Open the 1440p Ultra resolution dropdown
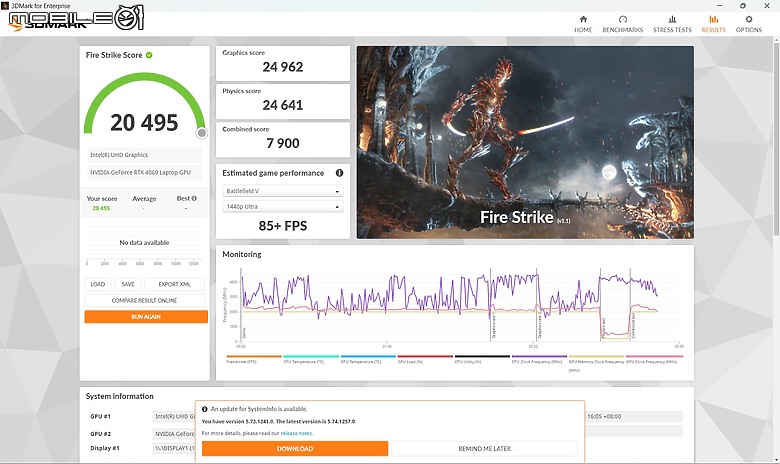This screenshot has width=780, height=464. [283, 206]
